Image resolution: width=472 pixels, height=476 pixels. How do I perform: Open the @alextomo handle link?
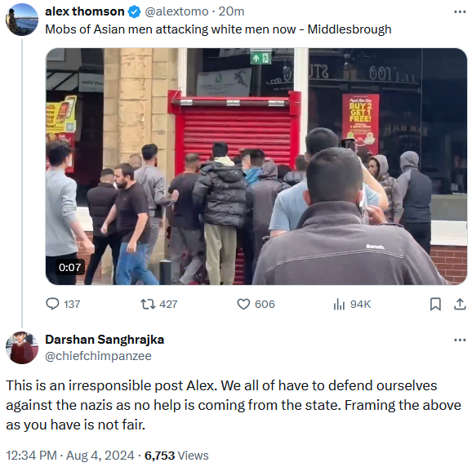[176, 11]
